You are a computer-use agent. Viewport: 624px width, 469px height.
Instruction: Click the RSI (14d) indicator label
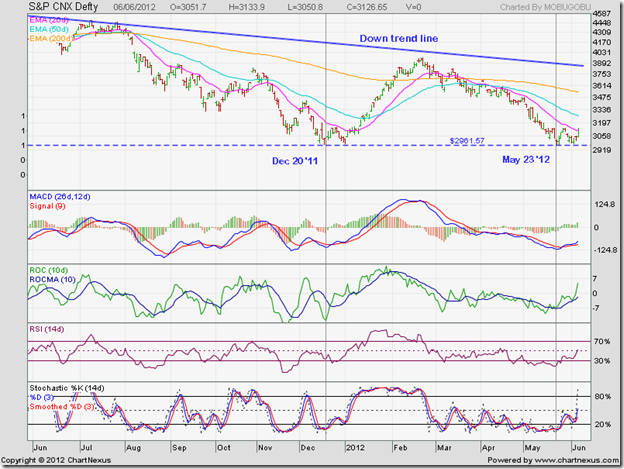[47, 329]
